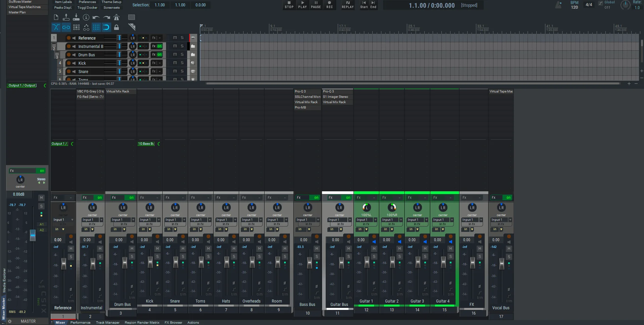Toggle the move envelopes with items icon
This screenshot has width=644, height=325.
(86, 27)
